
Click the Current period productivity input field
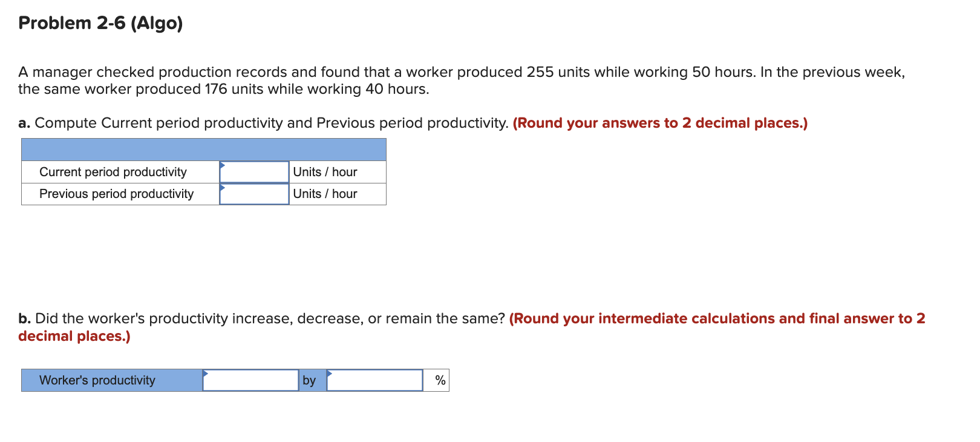[254, 171]
